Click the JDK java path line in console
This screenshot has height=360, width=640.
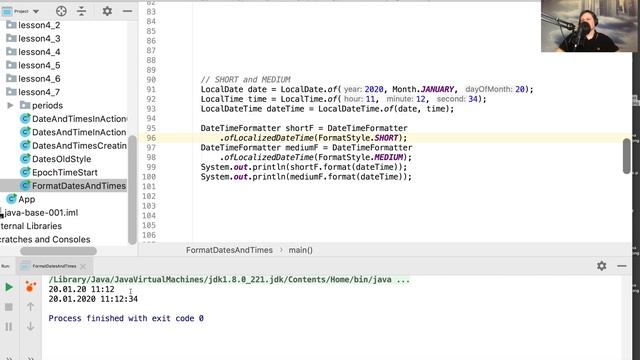coord(229,280)
